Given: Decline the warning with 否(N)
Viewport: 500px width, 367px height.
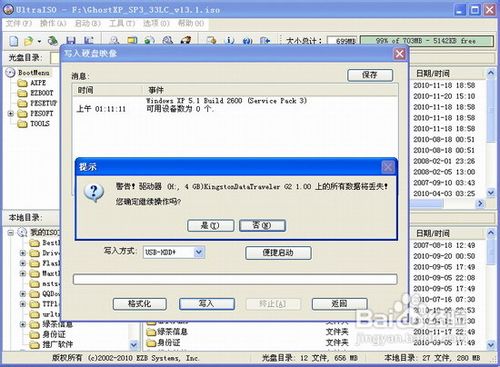Looking at the screenshot, I should click(x=262, y=226).
